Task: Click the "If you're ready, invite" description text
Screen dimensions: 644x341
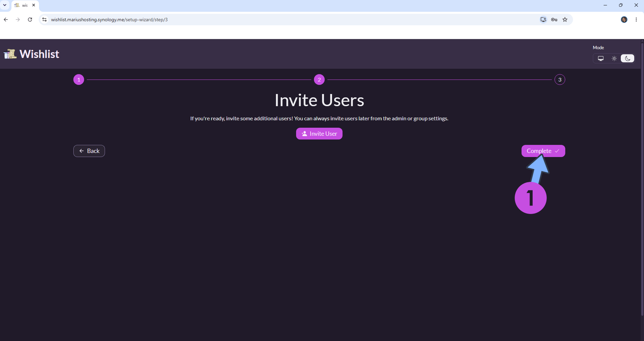Action: coord(319,118)
